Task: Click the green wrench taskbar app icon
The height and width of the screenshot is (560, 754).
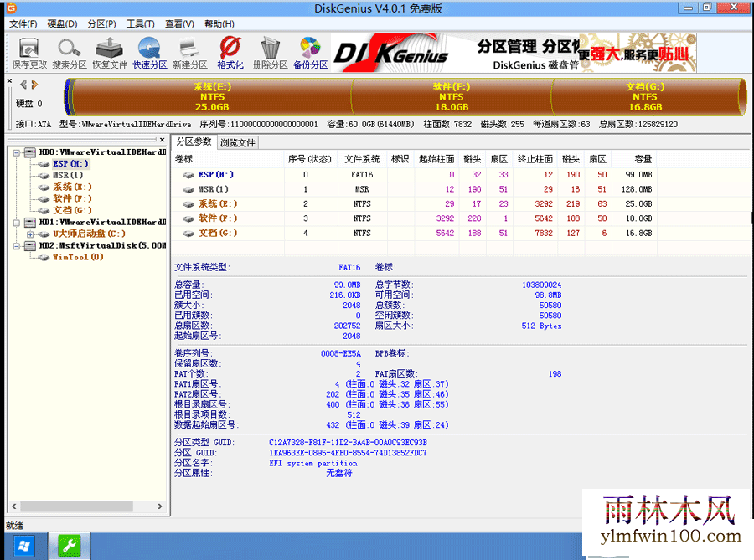Action: coord(69,546)
